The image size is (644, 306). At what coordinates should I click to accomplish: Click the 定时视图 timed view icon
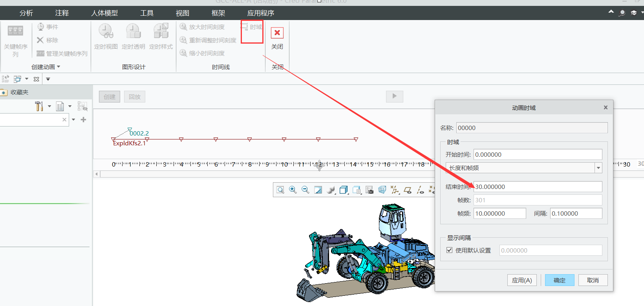(x=106, y=31)
